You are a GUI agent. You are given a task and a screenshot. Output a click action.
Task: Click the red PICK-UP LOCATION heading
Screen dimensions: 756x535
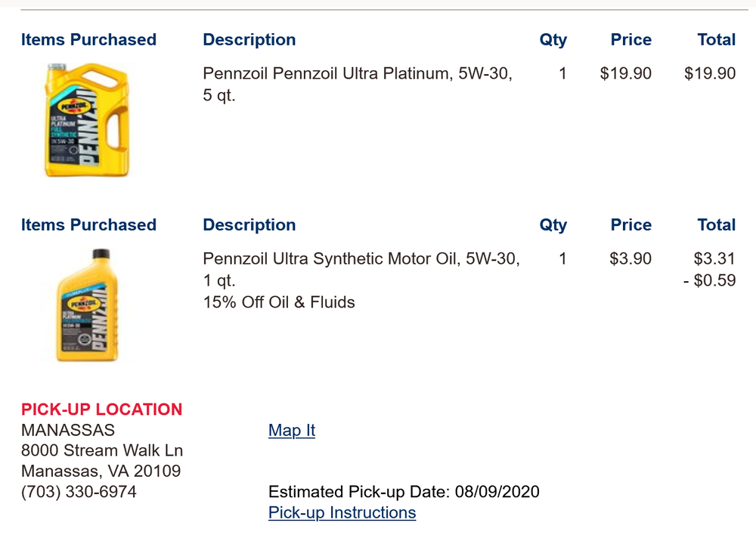(101, 410)
